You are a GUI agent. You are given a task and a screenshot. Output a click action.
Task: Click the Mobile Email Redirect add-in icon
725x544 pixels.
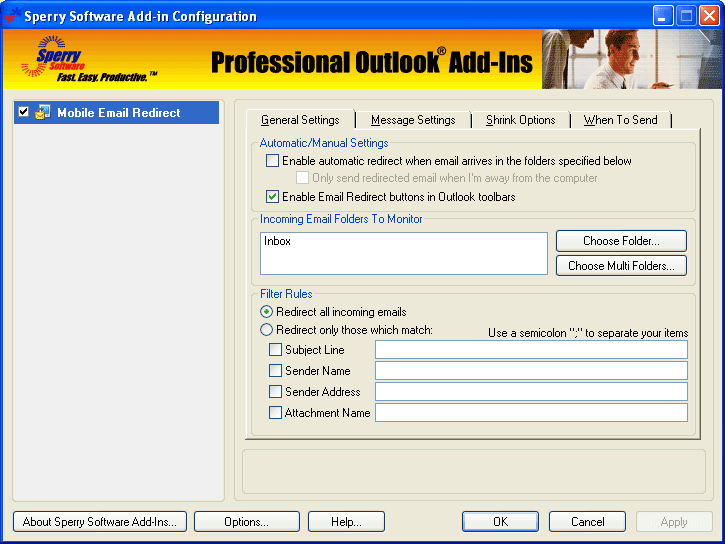[x=43, y=112]
